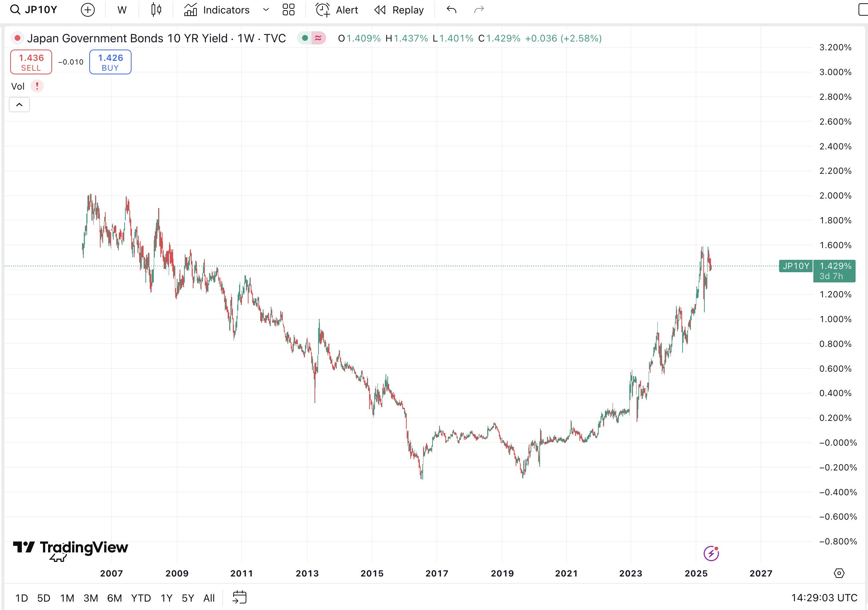The image size is (868, 610).
Task: Expand the favorite indicators dropdown arrow
Action: 266,10
